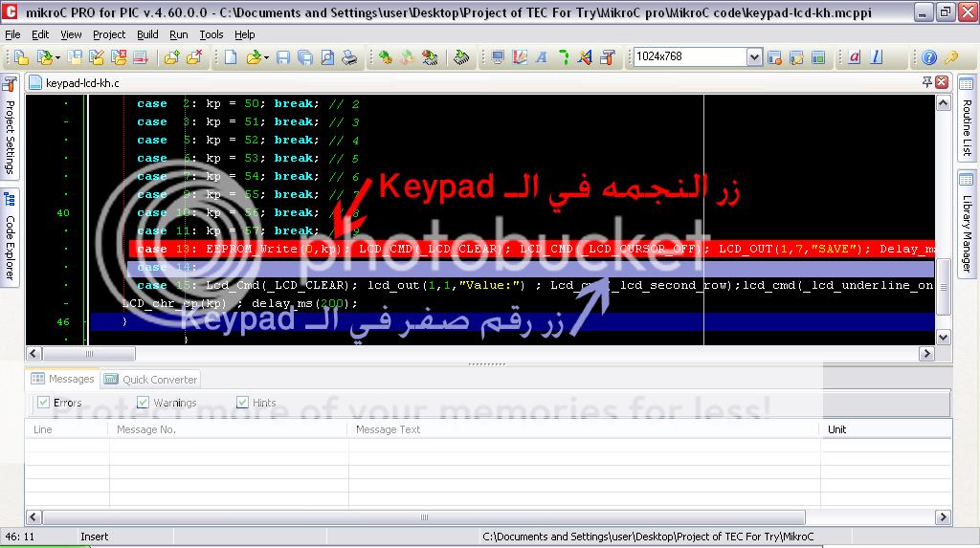The image size is (980, 548).
Task: Toggle the Warnings checkbox
Action: click(144, 403)
